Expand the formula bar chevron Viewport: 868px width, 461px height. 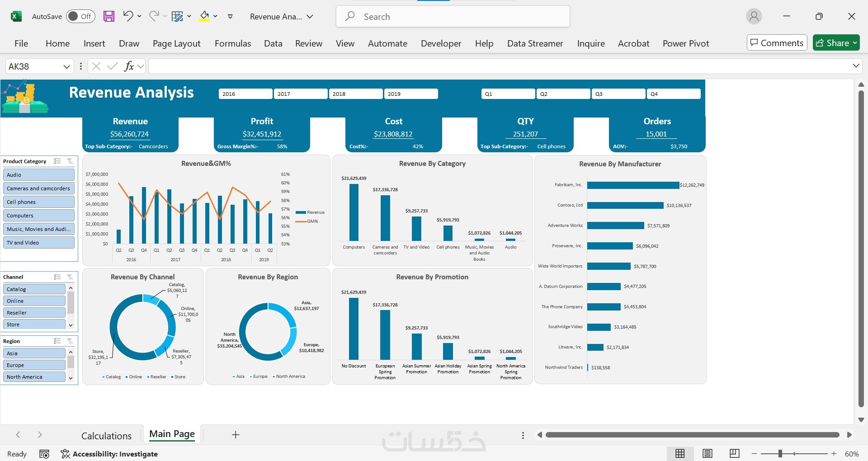[856, 66]
